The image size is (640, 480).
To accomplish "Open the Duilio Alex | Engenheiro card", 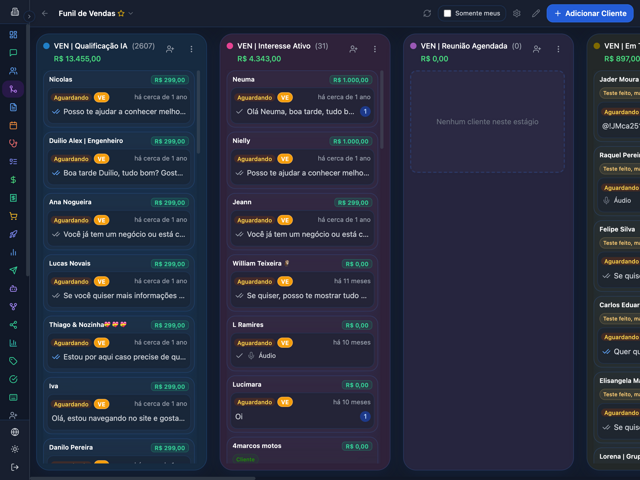I will pyautogui.click(x=119, y=160).
